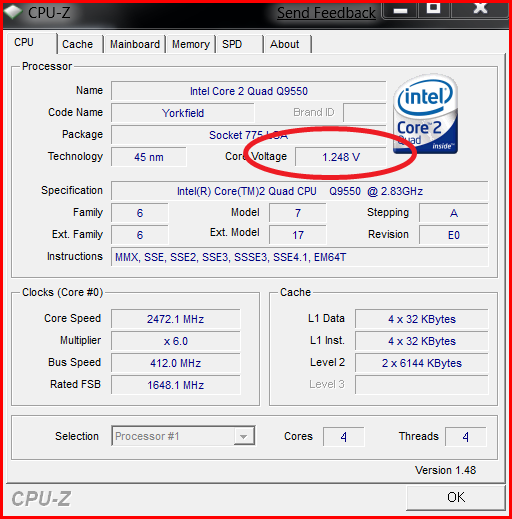Go to the About tab
Screen dimensions: 512x519
click(285, 44)
